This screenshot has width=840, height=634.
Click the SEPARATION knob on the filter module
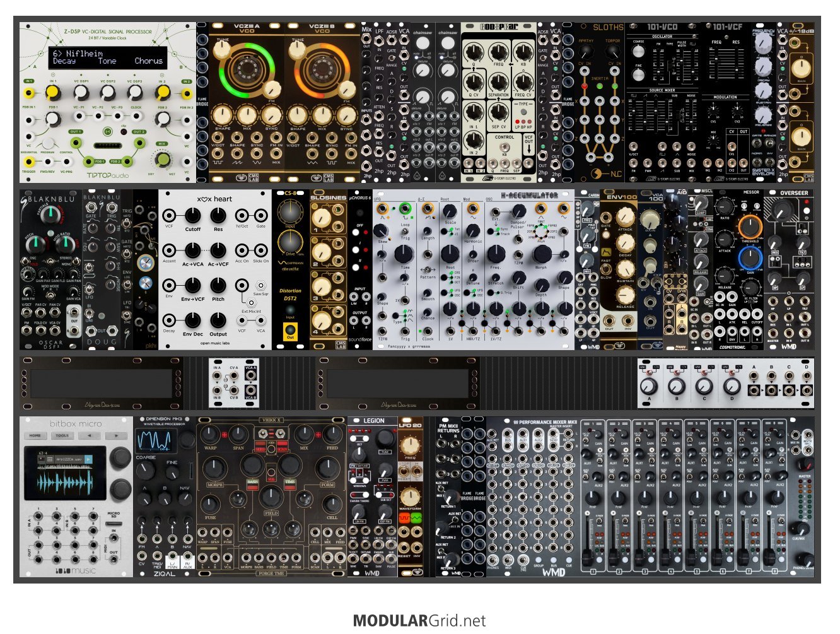point(498,82)
